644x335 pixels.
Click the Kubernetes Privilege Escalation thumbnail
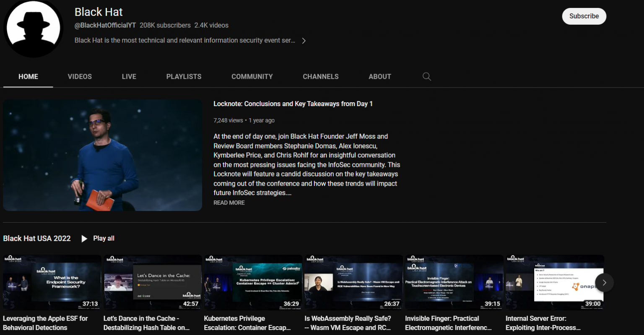252,282
